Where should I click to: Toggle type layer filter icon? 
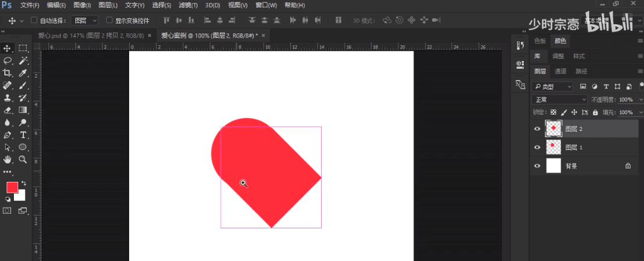click(606, 86)
